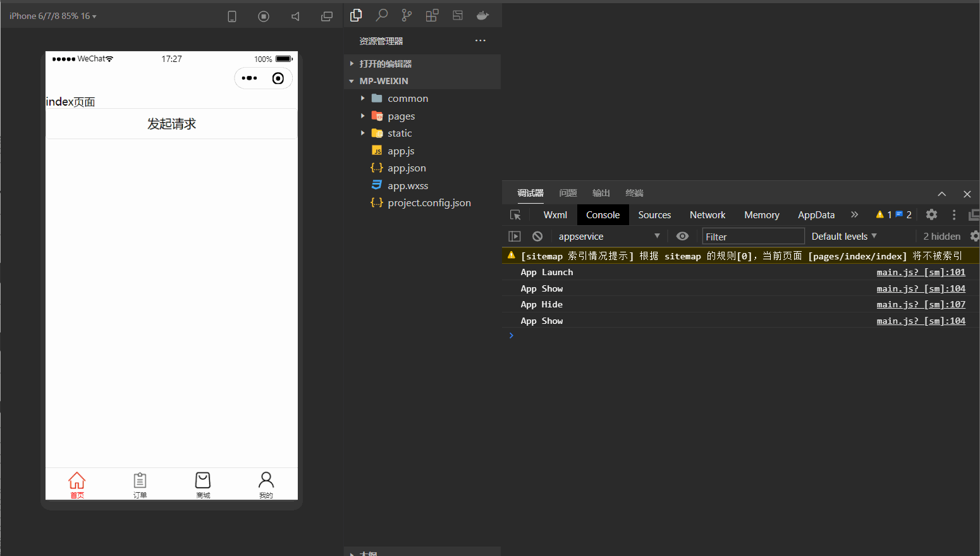This screenshot has width=980, height=556.
Task: Open the Console devtools tab
Action: click(x=603, y=215)
